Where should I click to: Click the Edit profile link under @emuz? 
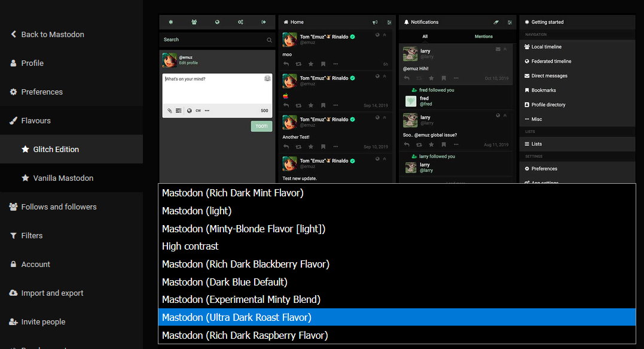point(188,63)
